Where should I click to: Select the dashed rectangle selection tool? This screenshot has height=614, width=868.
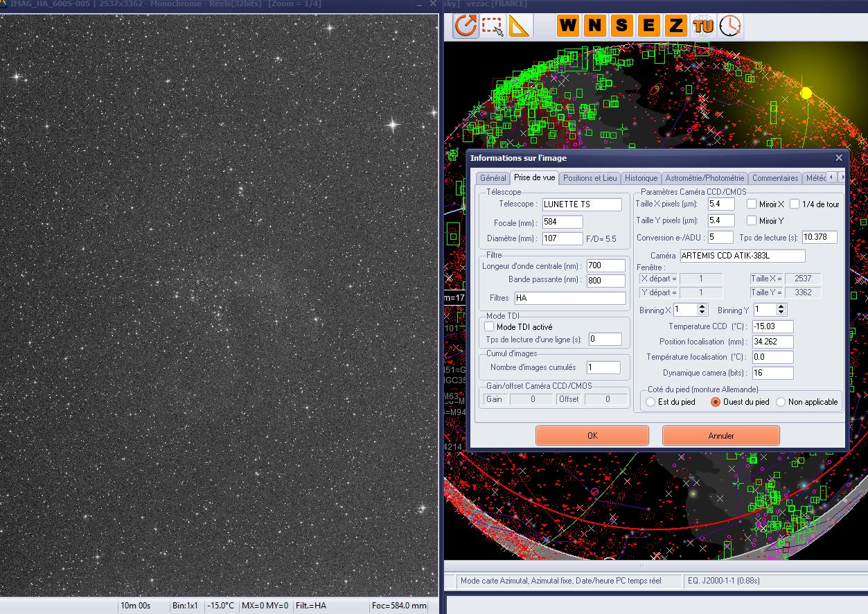493,26
